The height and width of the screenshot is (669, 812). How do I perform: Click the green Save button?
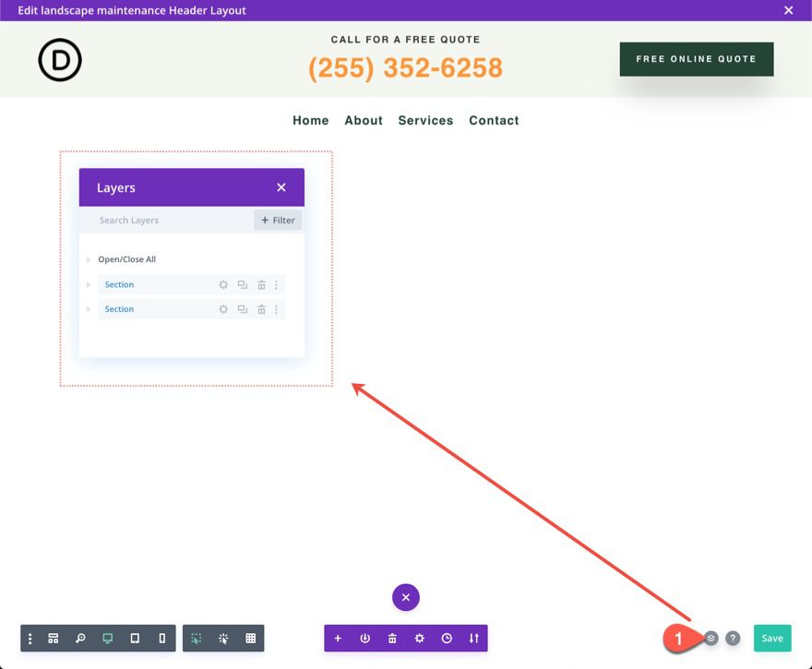772,638
